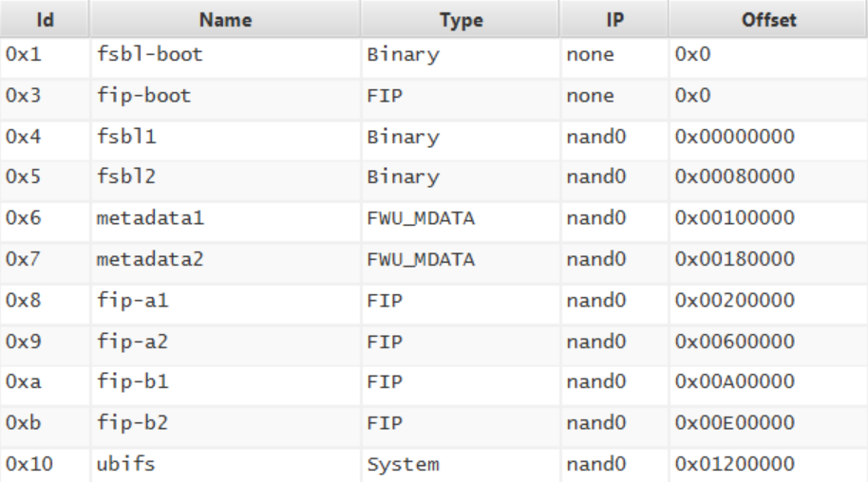Click the Id column header
This screenshot has width=868, height=482.
44,19
